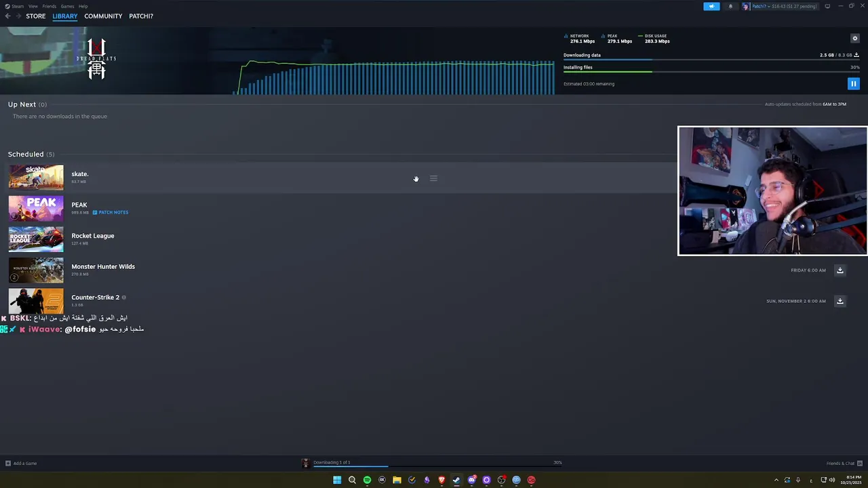Click the skate. row reorder handle
The width and height of the screenshot is (868, 488).
(x=433, y=178)
